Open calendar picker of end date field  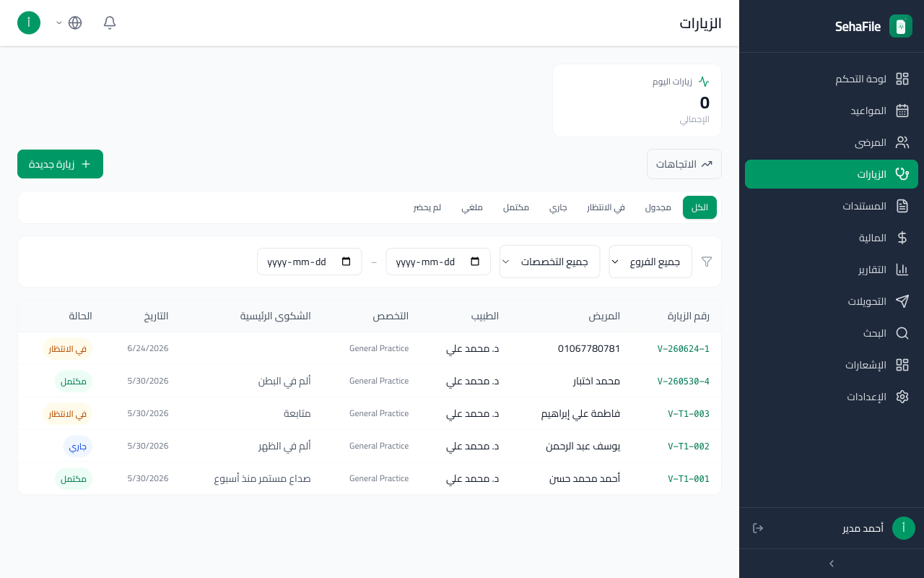click(x=346, y=262)
